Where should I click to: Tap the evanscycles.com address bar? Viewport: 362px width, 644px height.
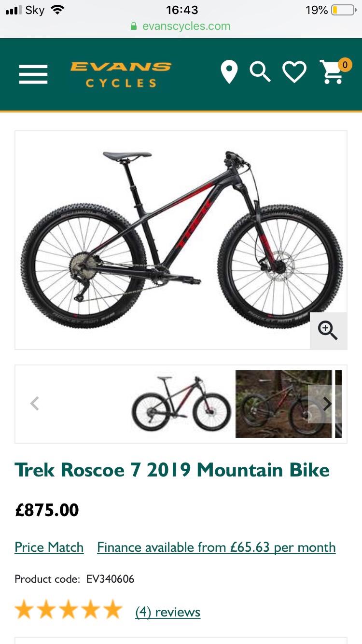[x=181, y=26]
